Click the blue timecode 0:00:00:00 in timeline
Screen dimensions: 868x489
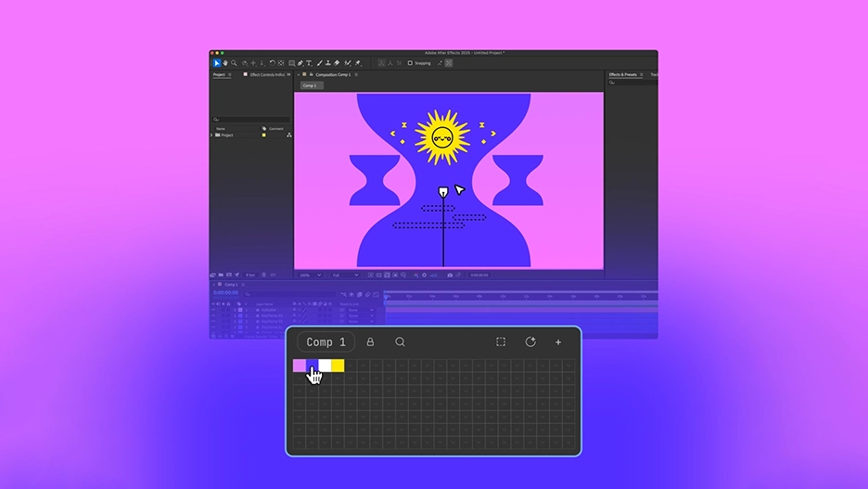pyautogui.click(x=226, y=292)
